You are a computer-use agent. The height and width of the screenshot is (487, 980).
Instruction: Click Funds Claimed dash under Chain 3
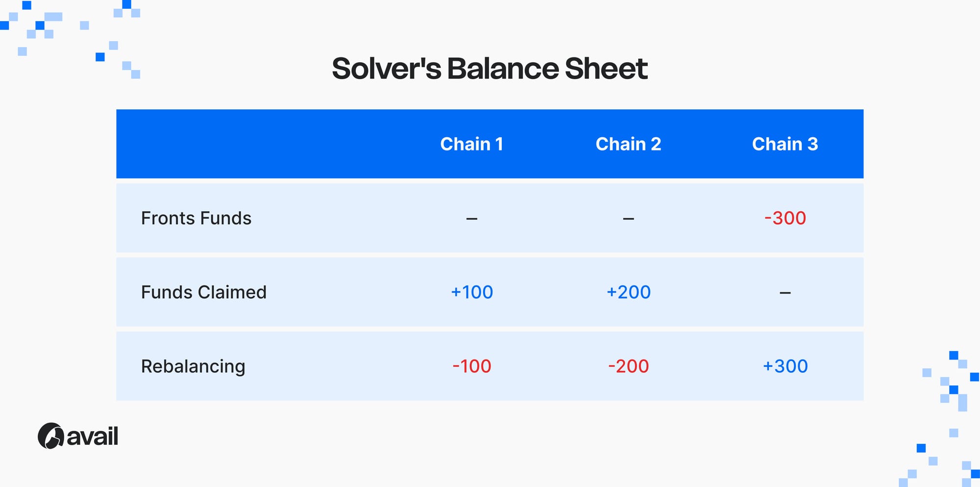pyautogui.click(x=785, y=293)
